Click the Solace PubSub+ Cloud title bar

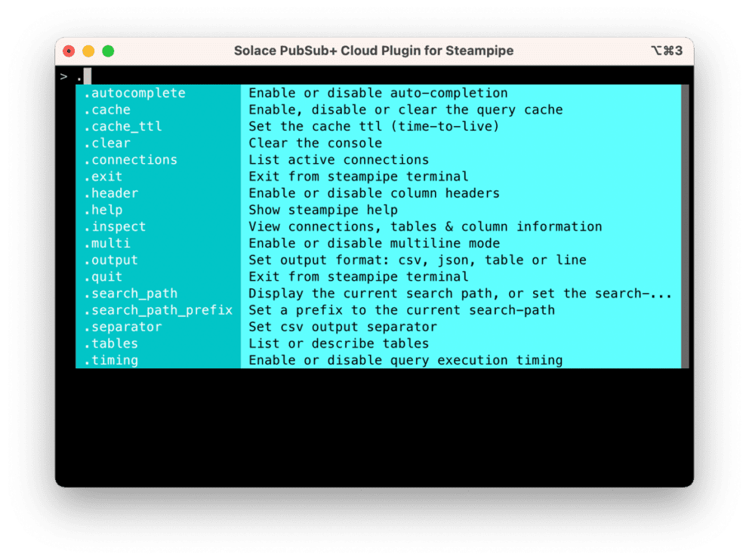pos(374,51)
